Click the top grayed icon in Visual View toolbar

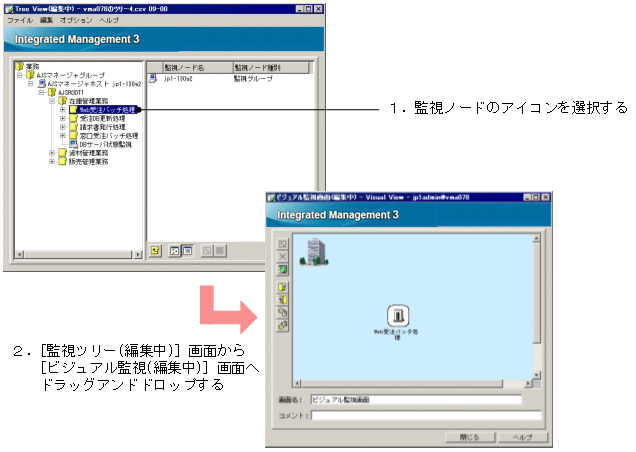282,244
